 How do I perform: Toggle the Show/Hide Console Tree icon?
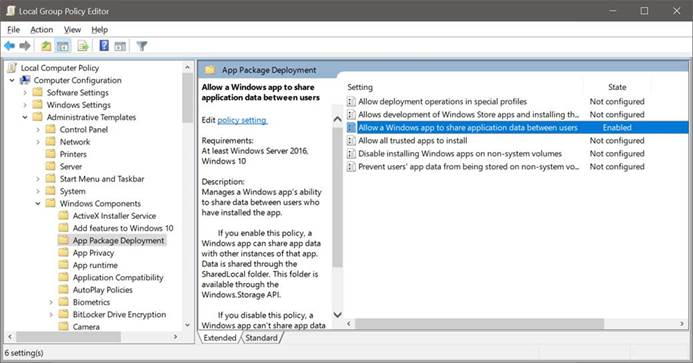click(x=63, y=46)
